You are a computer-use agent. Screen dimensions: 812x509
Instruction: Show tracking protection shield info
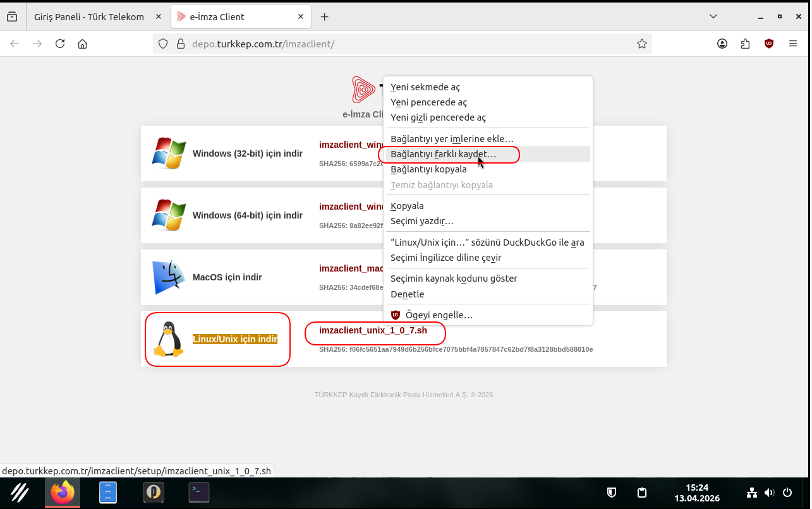[163, 44]
